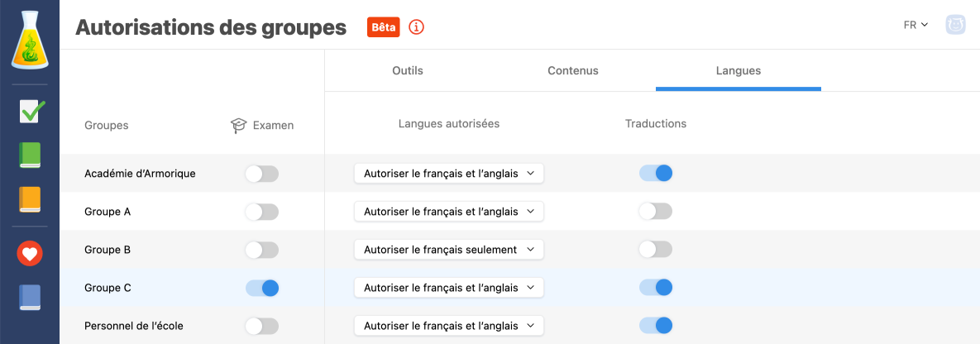The width and height of the screenshot is (980, 344).
Task: Switch to the Contenus tab
Action: (572, 71)
